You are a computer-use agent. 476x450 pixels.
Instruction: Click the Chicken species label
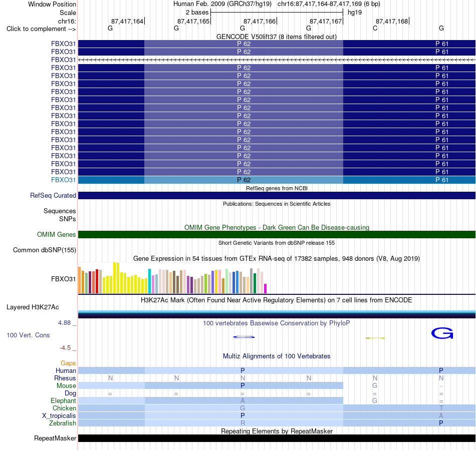pos(64,408)
